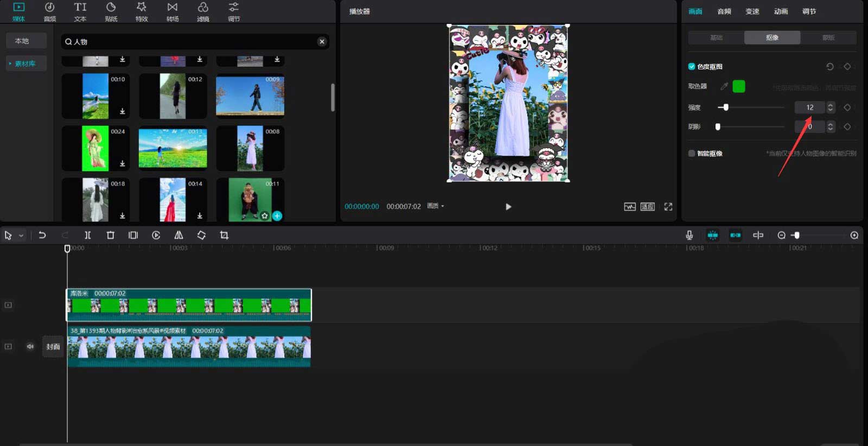Select the crop tool in timeline toolbar

coord(224,235)
